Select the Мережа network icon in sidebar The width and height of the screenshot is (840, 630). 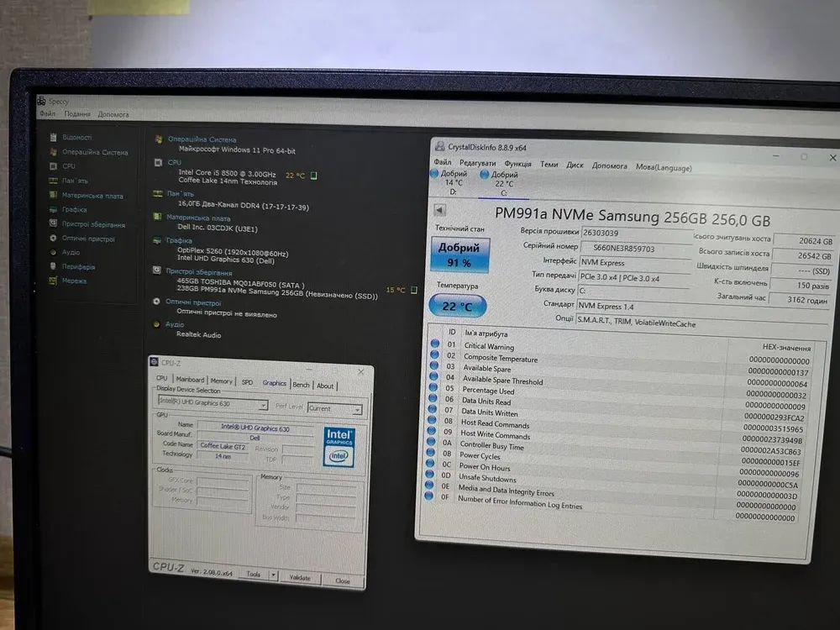(x=53, y=281)
